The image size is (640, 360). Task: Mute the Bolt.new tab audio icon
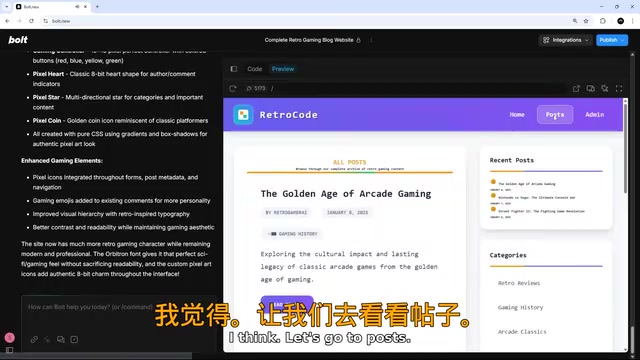click(77, 7)
